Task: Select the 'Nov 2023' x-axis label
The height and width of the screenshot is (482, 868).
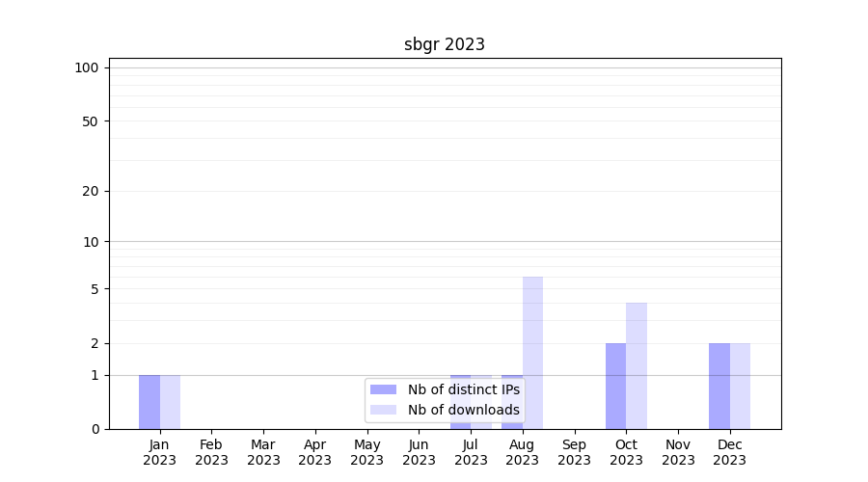Action: (x=678, y=452)
